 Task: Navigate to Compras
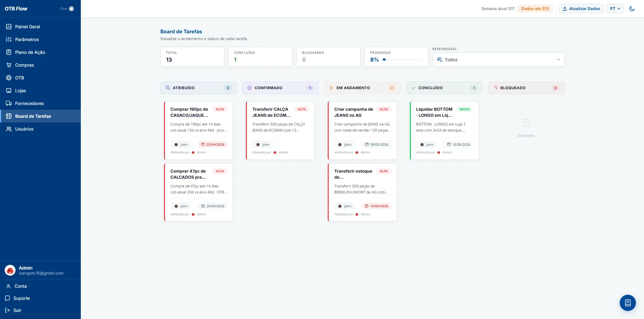40,65
